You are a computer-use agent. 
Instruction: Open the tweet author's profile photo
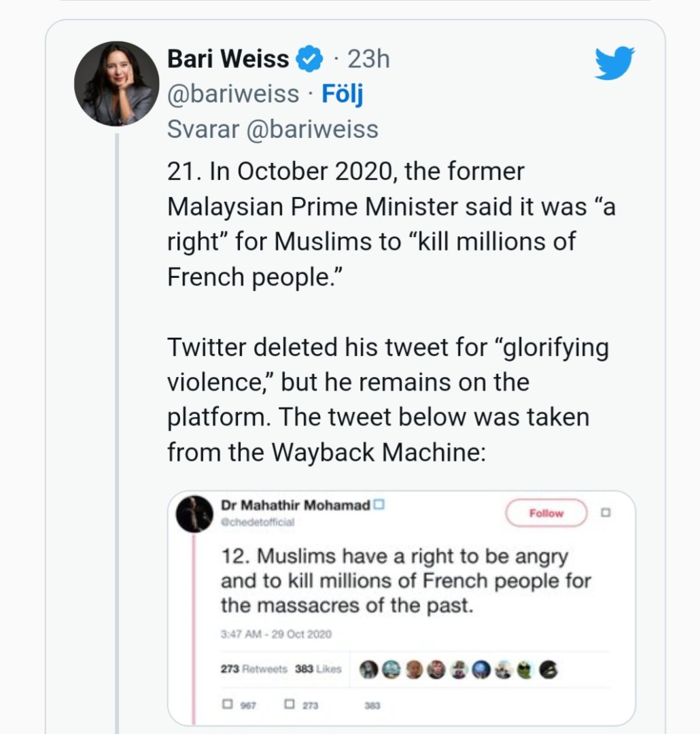pyautogui.click(x=116, y=84)
